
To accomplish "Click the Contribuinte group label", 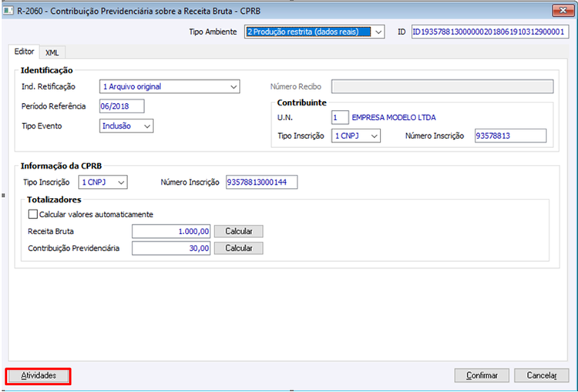I will tap(302, 102).
